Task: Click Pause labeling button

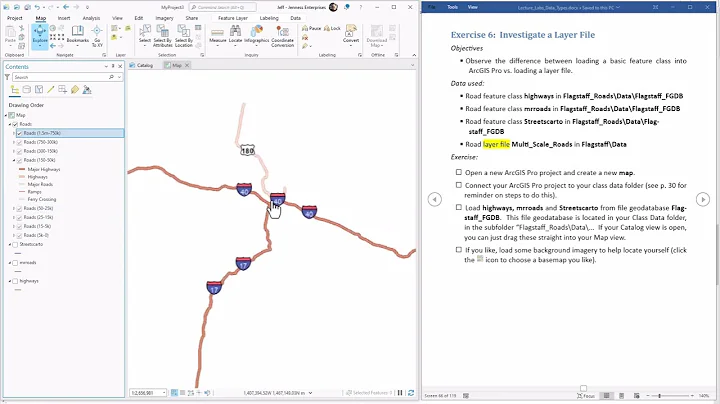Action: click(311, 28)
